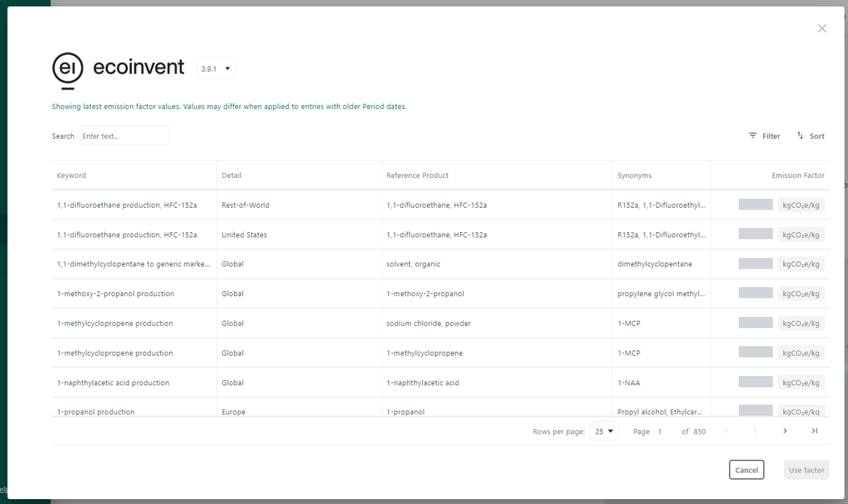Select the sodium chloride, powder reference product

click(x=429, y=323)
